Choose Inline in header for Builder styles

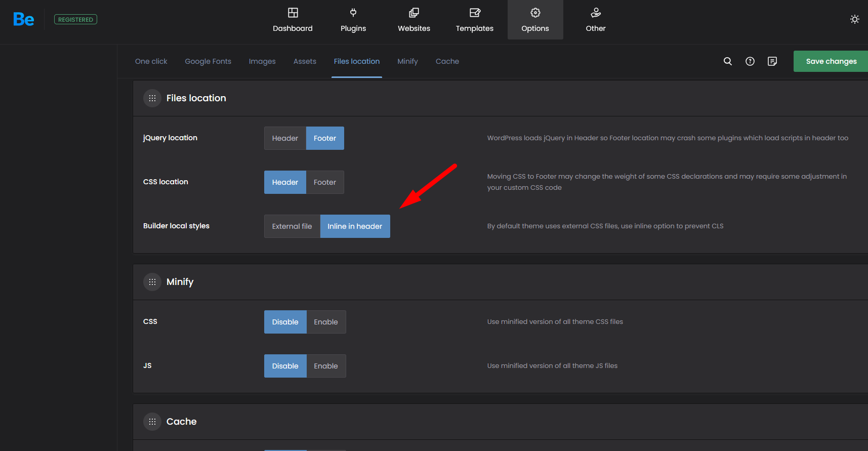click(355, 226)
